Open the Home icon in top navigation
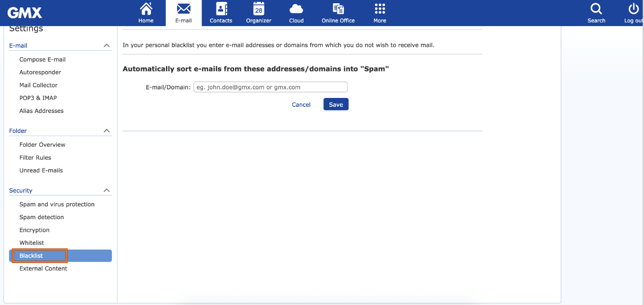The height and width of the screenshot is (305, 644). 146,9
